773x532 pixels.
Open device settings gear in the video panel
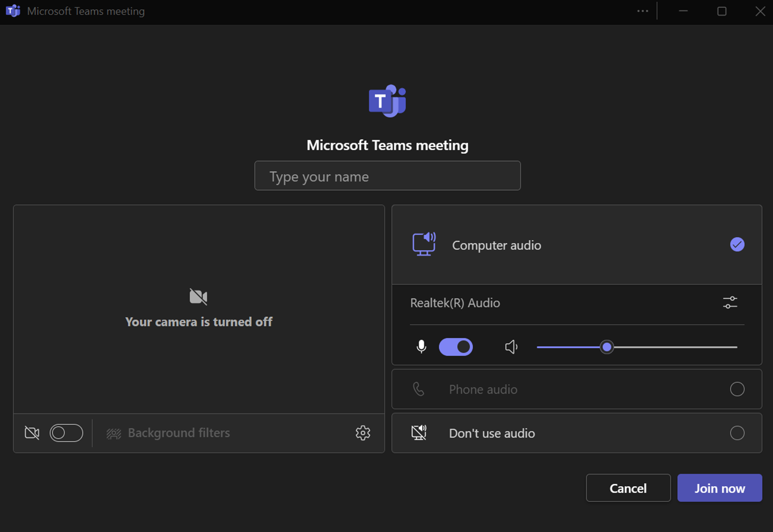(363, 433)
